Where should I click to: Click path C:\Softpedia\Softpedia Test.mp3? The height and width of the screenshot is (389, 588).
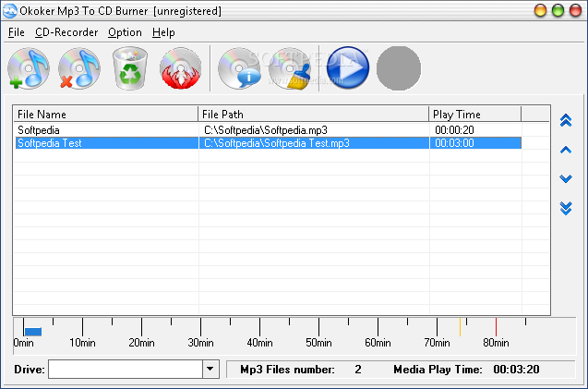pyautogui.click(x=276, y=143)
